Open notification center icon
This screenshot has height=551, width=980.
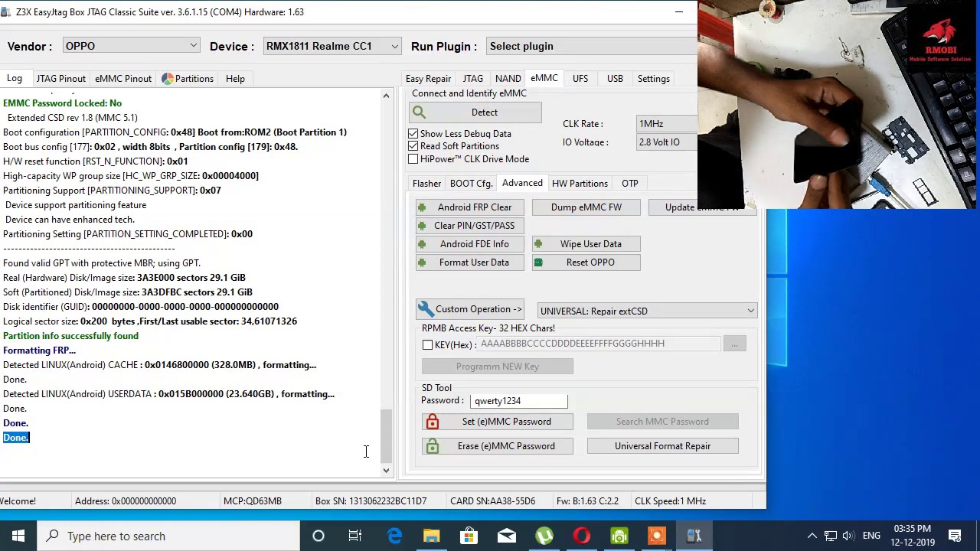955,536
